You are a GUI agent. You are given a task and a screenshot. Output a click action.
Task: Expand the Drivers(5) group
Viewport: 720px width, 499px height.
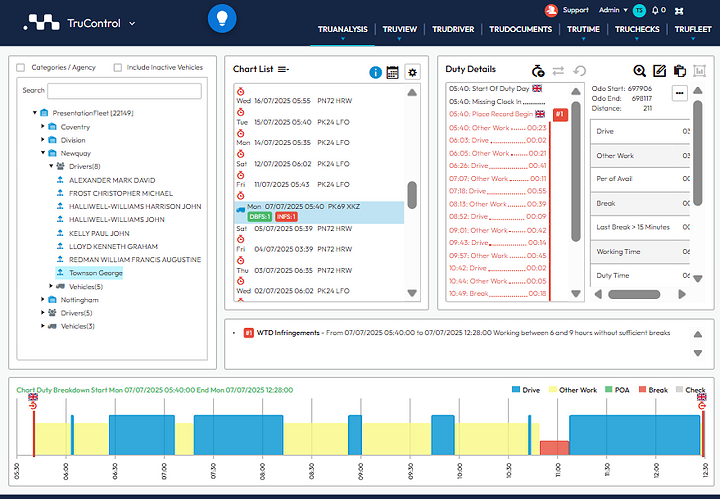click(43, 313)
